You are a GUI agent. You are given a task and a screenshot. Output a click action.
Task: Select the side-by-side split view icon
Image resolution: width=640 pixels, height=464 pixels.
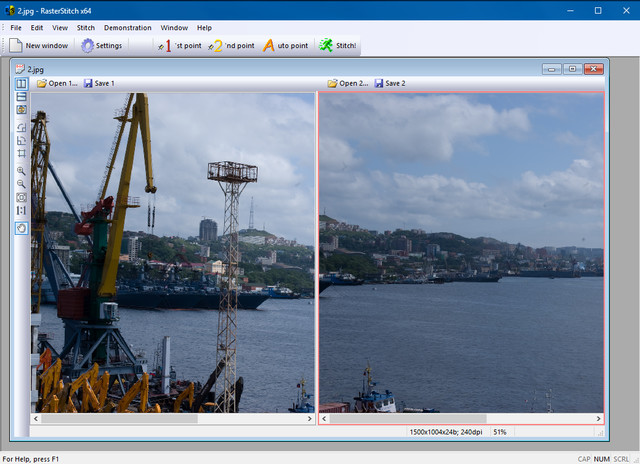tap(21, 84)
